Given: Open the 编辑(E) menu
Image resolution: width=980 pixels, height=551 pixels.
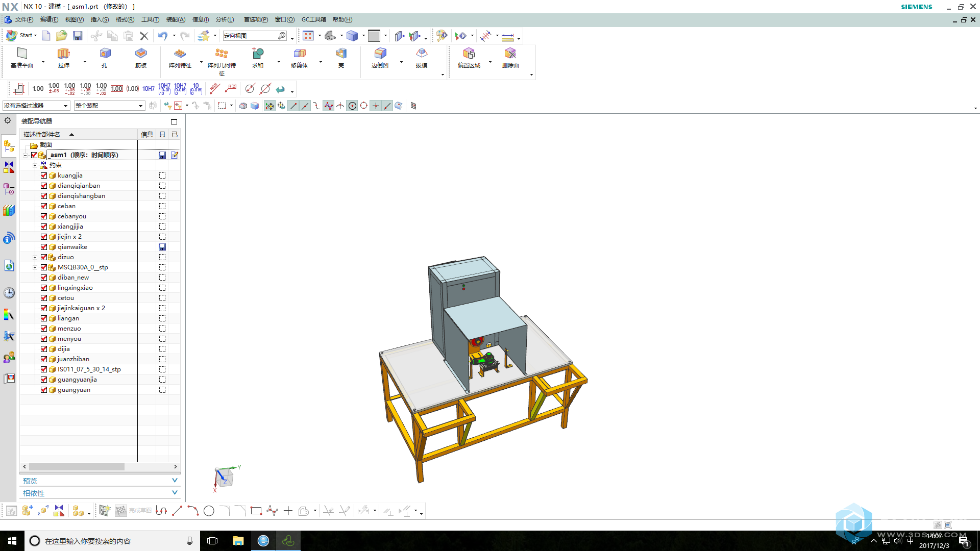Looking at the screenshot, I should [x=49, y=19].
